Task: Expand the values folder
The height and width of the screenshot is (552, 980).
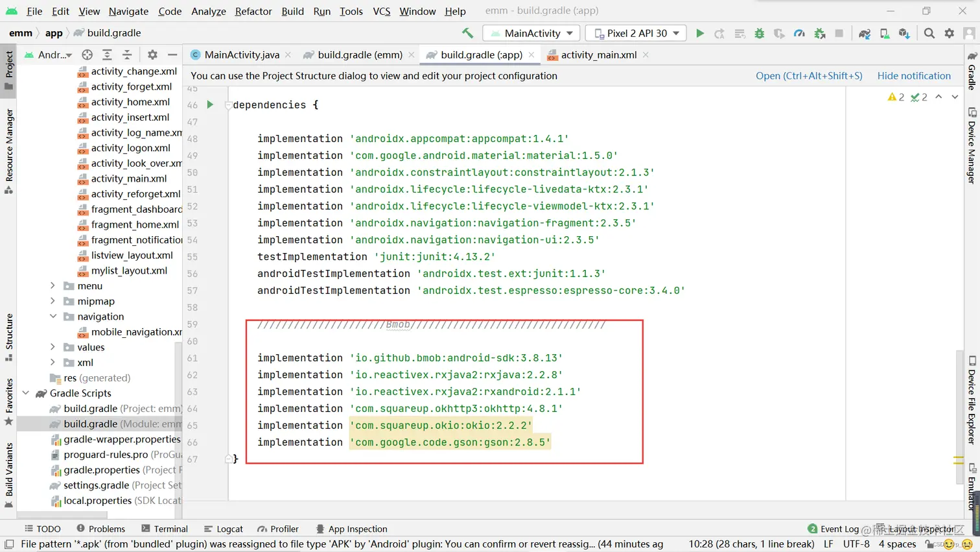Action: tap(52, 347)
